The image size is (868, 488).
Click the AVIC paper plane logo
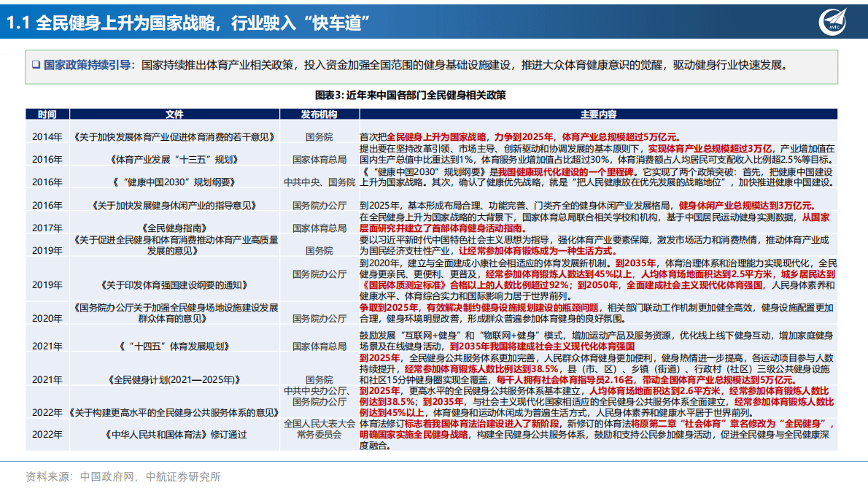click(x=831, y=23)
